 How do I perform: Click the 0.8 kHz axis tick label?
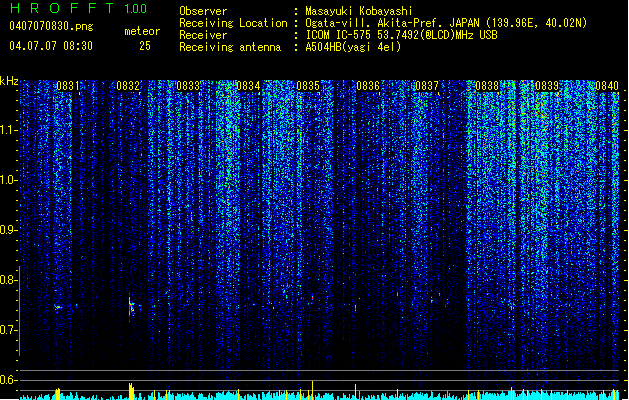tap(7, 280)
